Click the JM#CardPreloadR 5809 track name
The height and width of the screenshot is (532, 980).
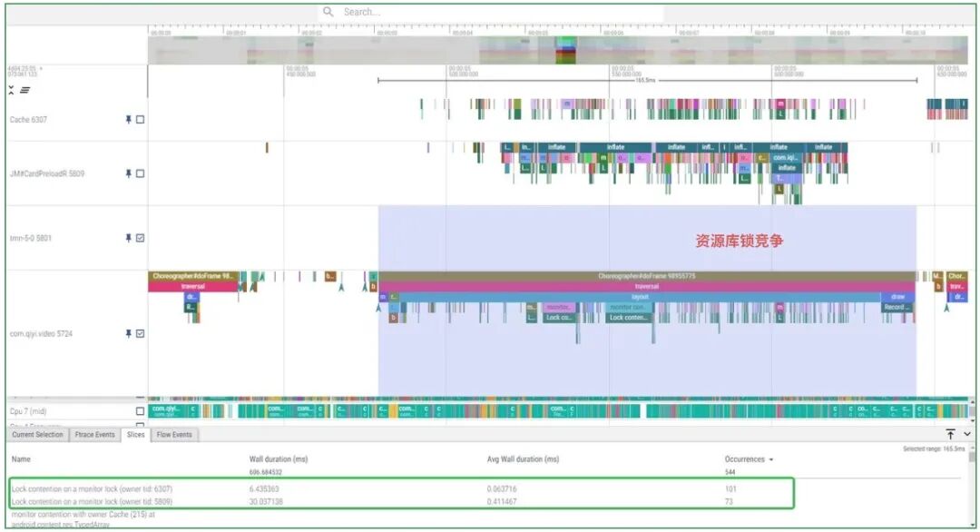point(47,173)
